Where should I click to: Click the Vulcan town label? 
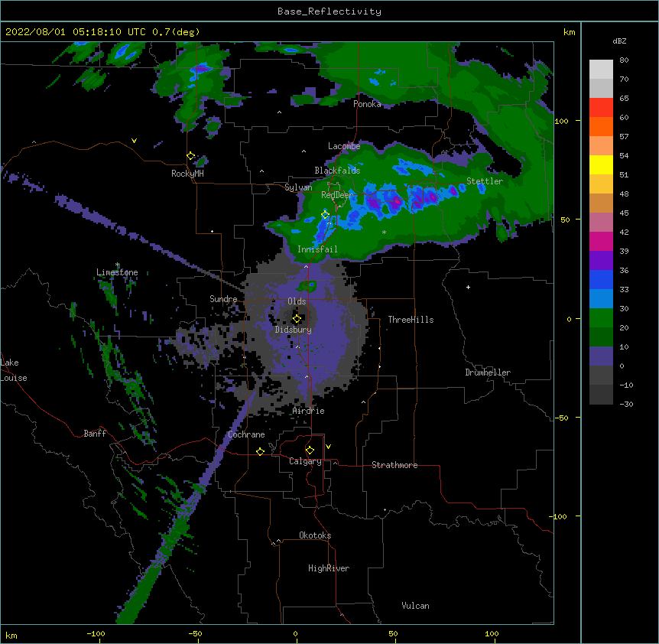415,606
